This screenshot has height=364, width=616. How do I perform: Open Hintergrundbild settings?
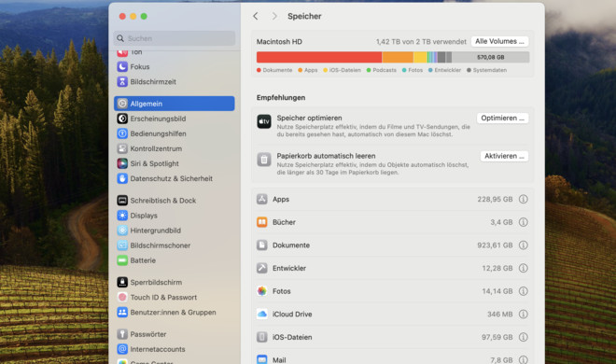pyautogui.click(x=174, y=231)
